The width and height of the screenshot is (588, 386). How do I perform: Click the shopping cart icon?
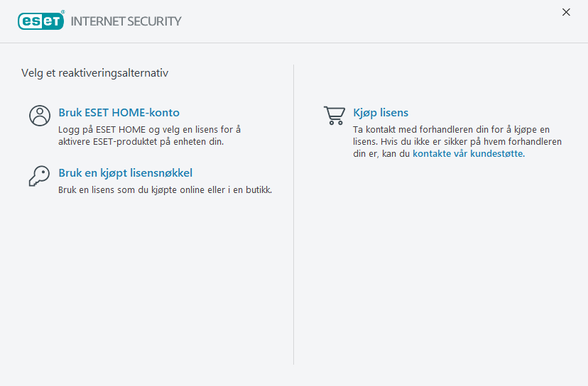pyautogui.click(x=334, y=116)
